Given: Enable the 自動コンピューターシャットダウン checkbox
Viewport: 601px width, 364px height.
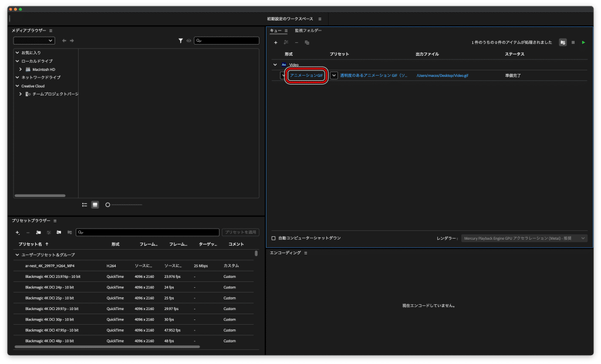Looking at the screenshot, I should tap(274, 238).
